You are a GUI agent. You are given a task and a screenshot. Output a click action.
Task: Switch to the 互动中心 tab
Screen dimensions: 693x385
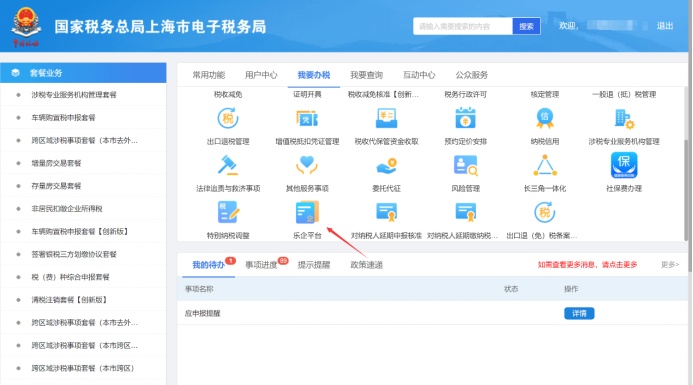click(x=419, y=75)
